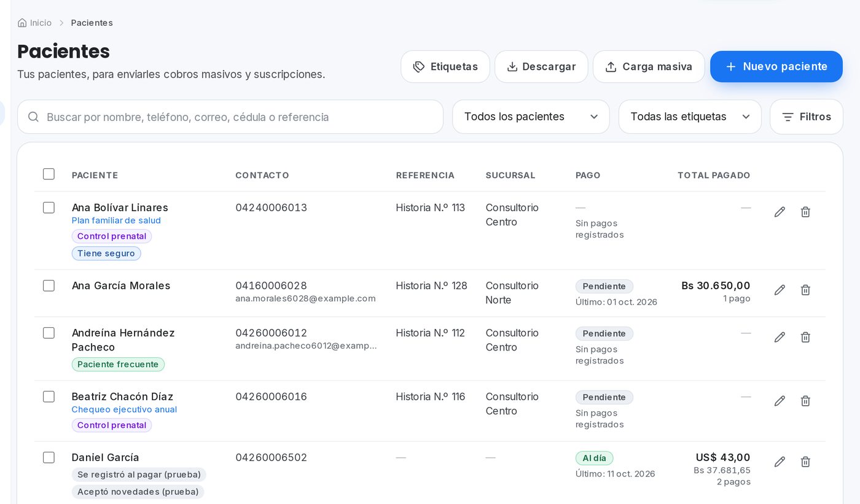
Task: Click the TOTAL PAGADO column header
Action: point(714,175)
